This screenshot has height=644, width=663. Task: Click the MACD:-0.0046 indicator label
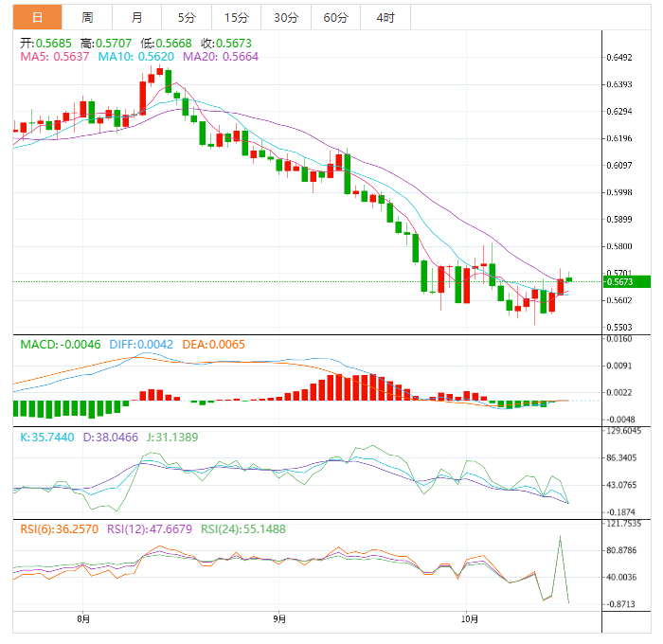coord(61,344)
